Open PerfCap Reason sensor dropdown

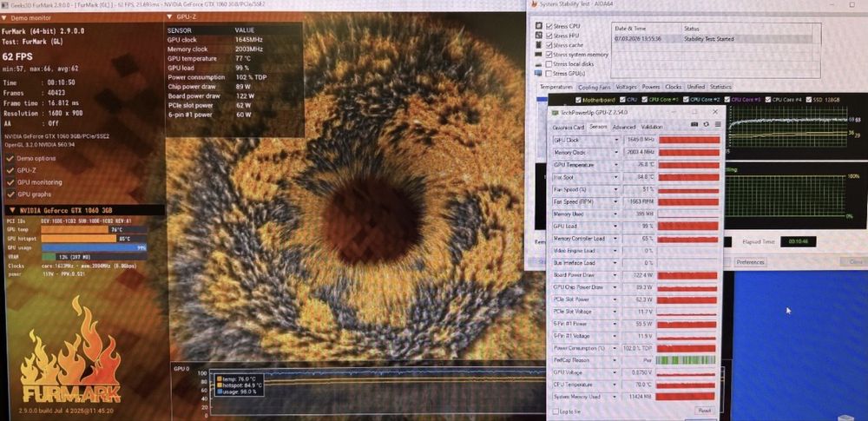[x=616, y=360]
